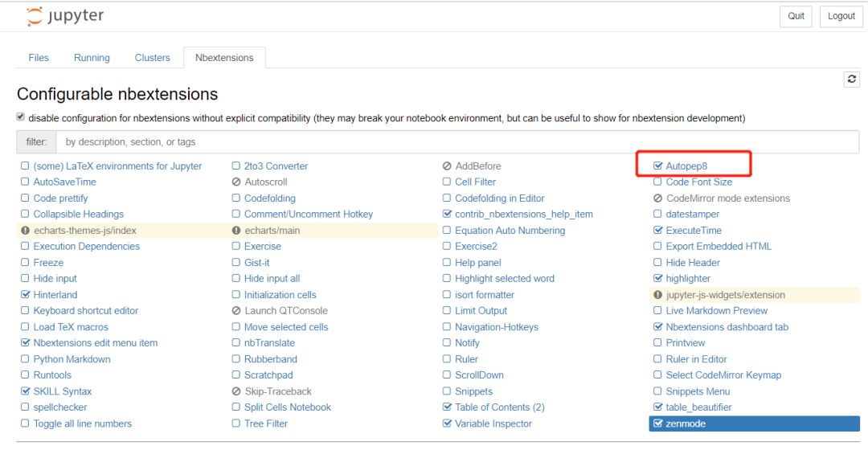Viewport: 868px width, 450px height.
Task: Disable Table of Contents (2) extension
Action: click(x=448, y=407)
